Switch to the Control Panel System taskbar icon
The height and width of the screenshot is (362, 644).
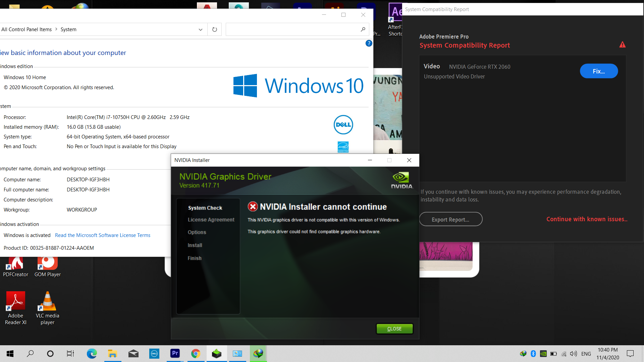pos(237,354)
